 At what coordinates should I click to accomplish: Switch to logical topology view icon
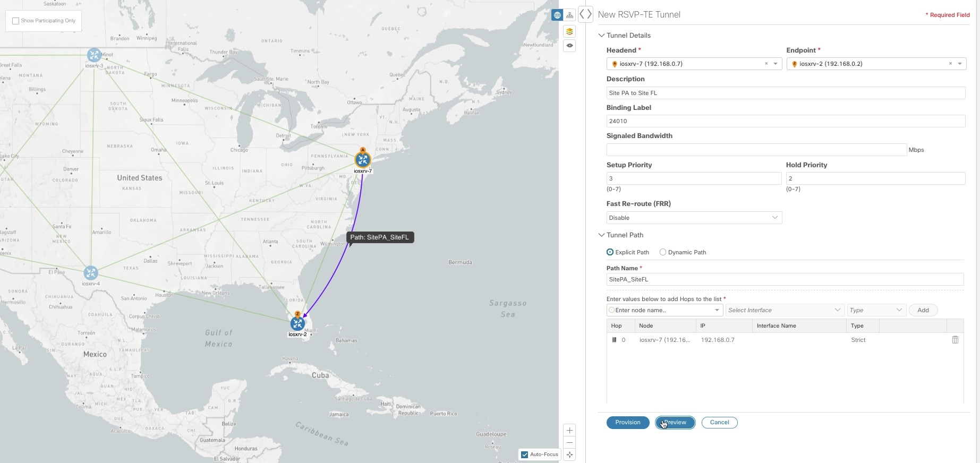tap(570, 15)
